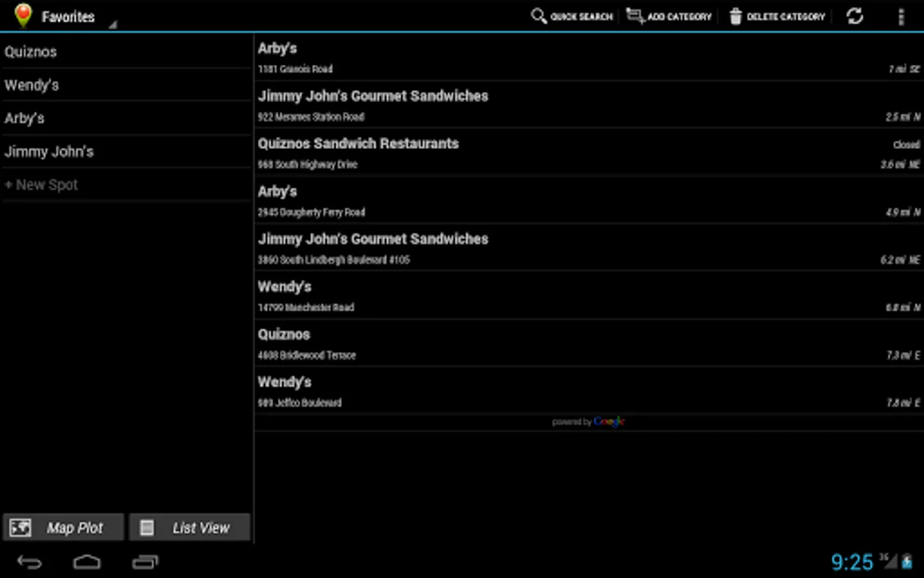Tap the Android home button
Viewport: 924px width, 578px height.
(87, 563)
